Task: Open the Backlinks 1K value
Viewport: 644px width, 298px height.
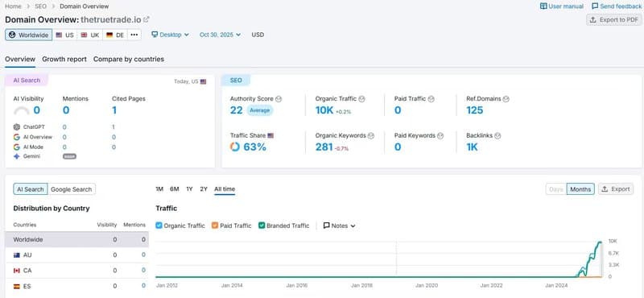Action: [x=473, y=147]
